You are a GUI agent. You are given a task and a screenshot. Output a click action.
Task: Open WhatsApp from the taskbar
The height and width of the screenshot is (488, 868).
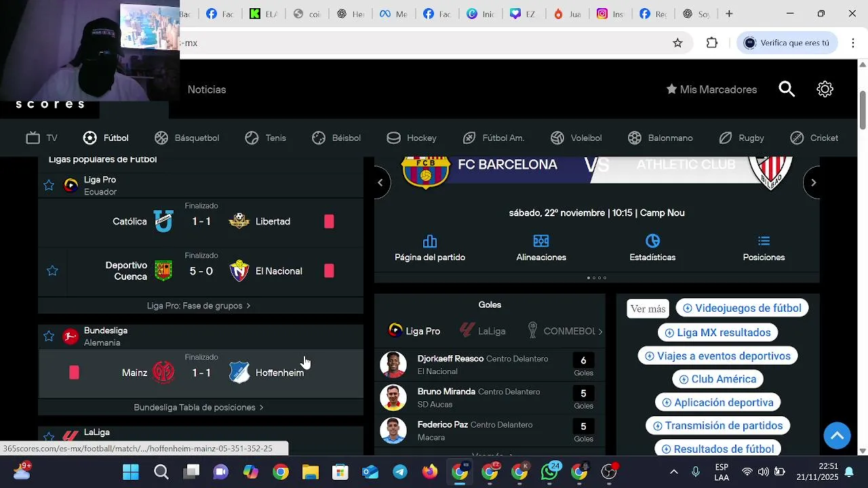pos(549,472)
